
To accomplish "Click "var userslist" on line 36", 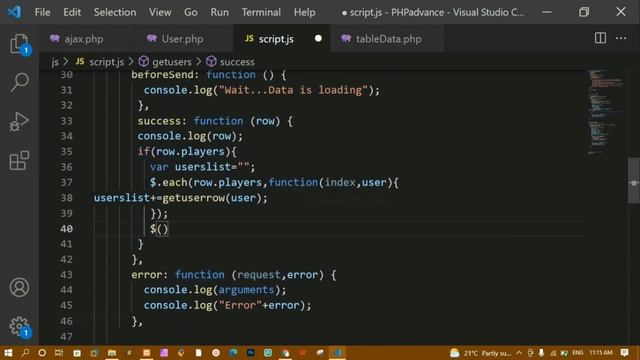I will click(x=191, y=167).
